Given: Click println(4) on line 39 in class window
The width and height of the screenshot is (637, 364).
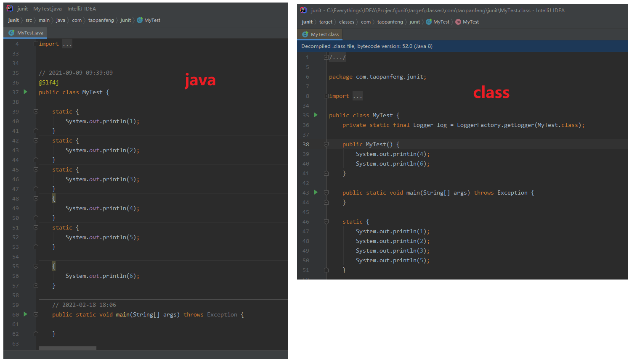Looking at the screenshot, I should click(393, 154).
